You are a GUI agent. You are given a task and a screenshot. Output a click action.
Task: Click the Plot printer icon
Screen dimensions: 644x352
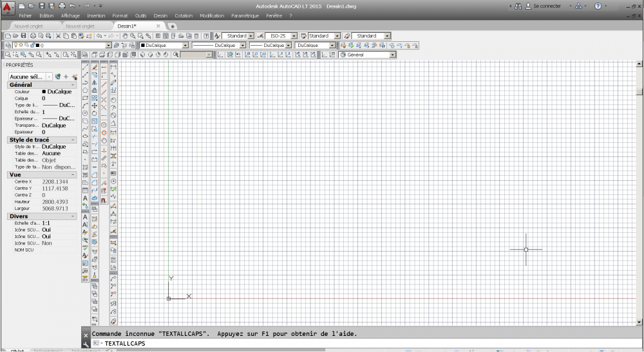click(x=33, y=35)
